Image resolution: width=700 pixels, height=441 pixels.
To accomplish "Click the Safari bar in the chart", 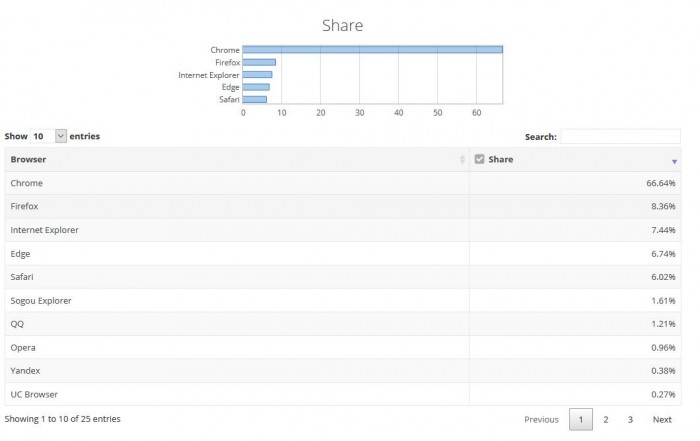I will (x=254, y=99).
